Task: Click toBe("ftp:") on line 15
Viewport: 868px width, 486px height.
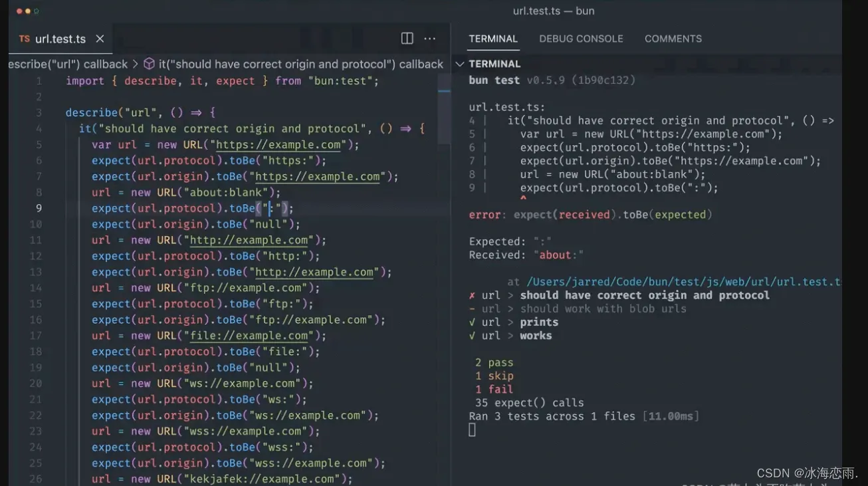Action: coord(269,304)
